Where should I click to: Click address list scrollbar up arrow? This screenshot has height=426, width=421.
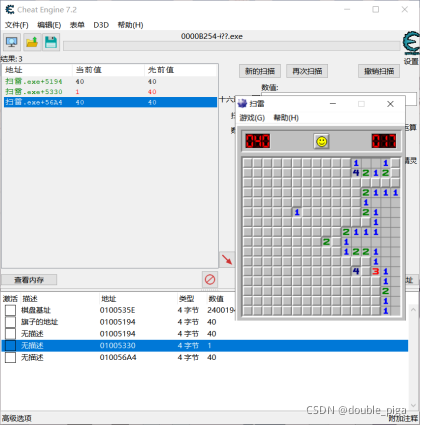tap(413, 309)
